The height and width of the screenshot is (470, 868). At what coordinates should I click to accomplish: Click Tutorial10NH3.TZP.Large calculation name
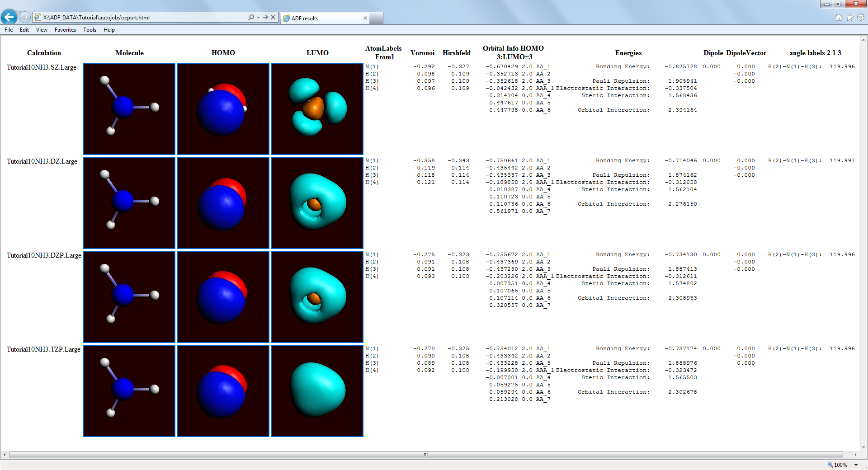click(x=43, y=349)
